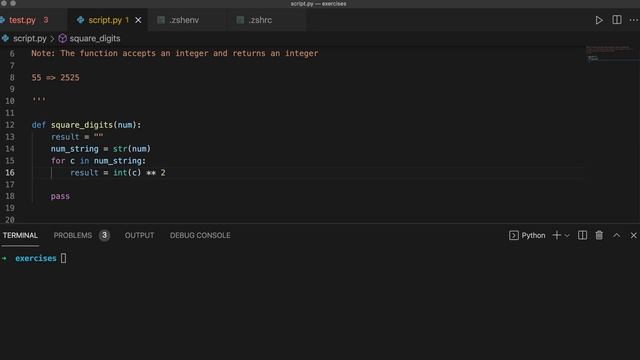Split the editor to the right

617,20
